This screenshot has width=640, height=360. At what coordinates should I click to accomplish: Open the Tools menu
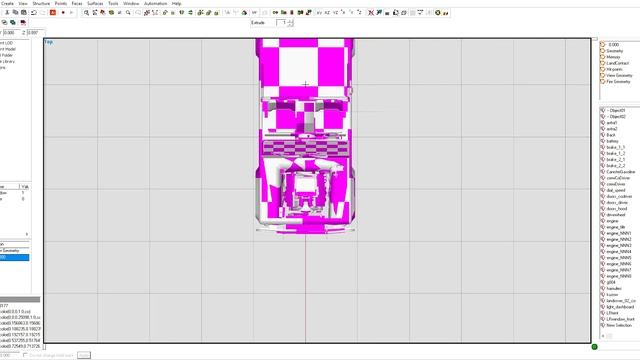click(113, 3)
